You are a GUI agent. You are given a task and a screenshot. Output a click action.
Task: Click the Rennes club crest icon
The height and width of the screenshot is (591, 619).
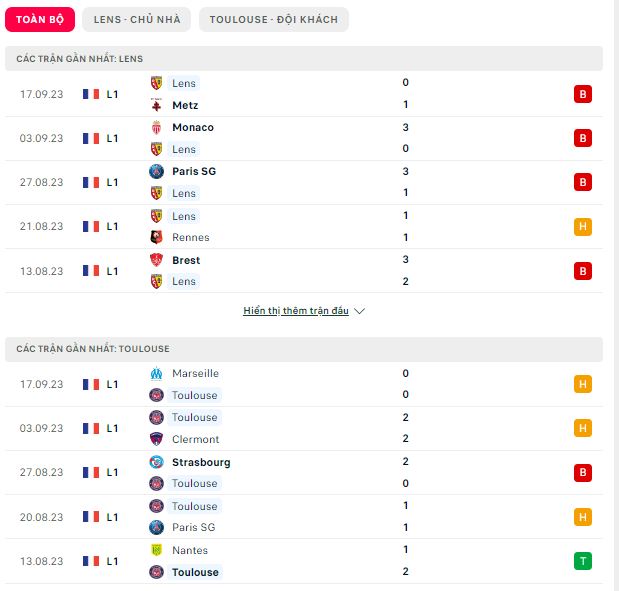tap(156, 237)
